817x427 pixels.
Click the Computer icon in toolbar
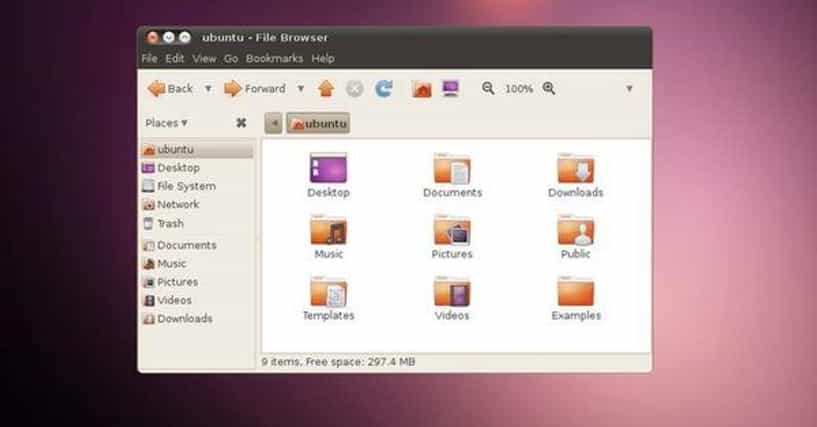tap(450, 89)
